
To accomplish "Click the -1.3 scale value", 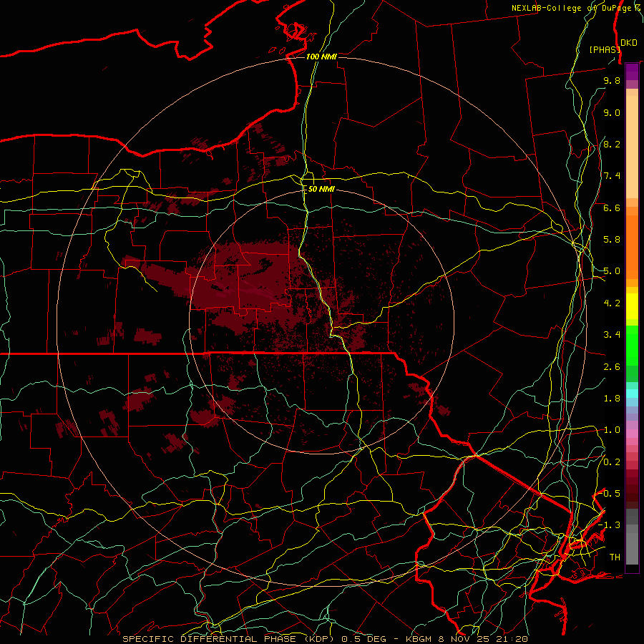I will [x=609, y=525].
